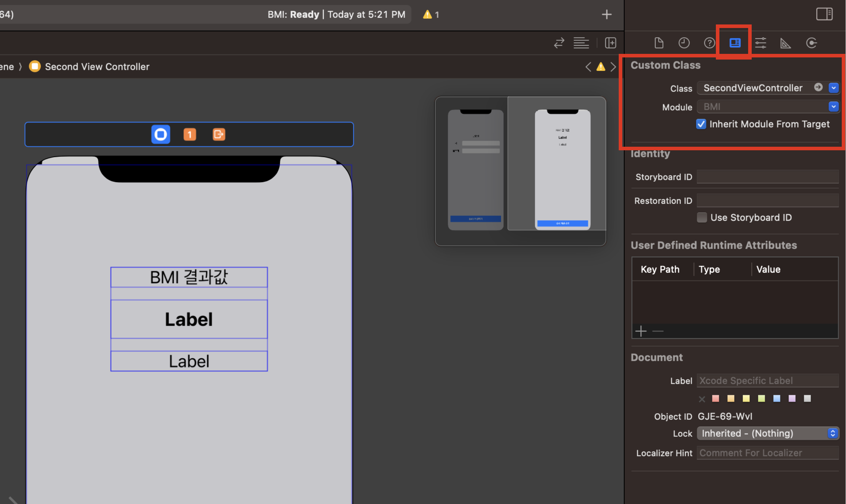
Task: Add a runtime attribute with plus button
Action: tap(641, 331)
